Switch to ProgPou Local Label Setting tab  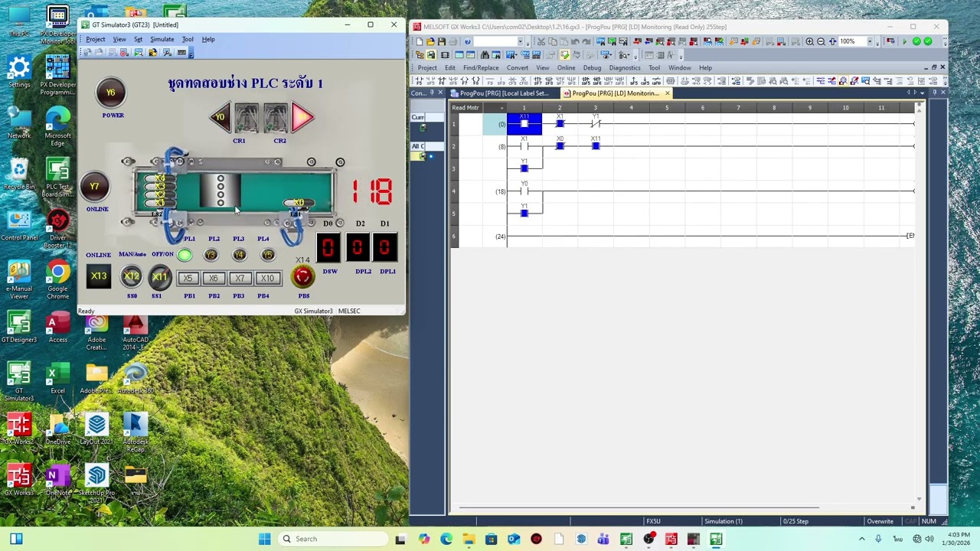503,93
